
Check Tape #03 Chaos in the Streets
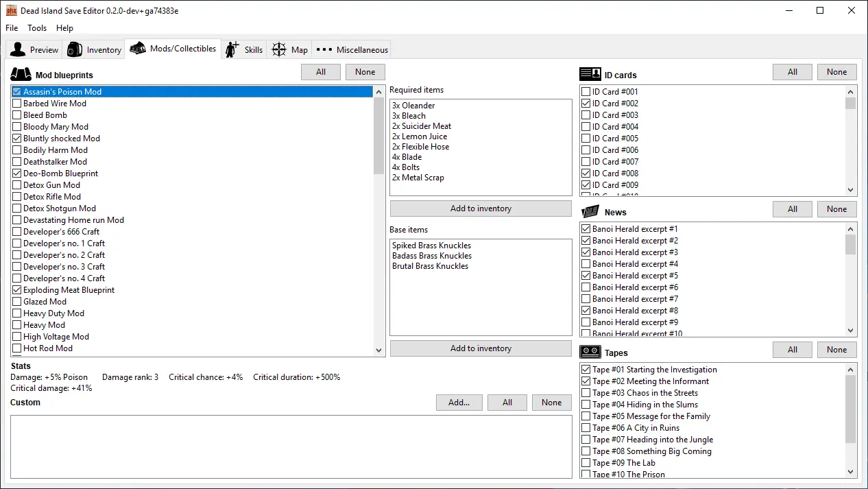pos(586,393)
